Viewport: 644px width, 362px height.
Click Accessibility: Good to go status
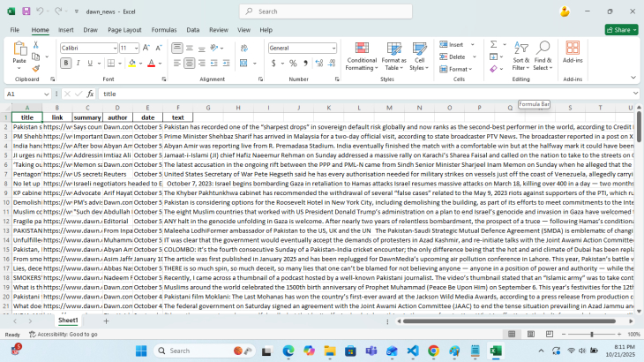pyautogui.click(x=64, y=335)
